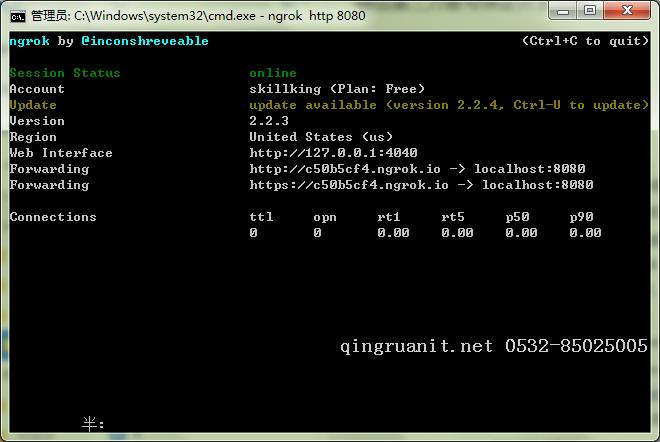Click the rt5 connections column header
660x442 pixels.
[453, 217]
